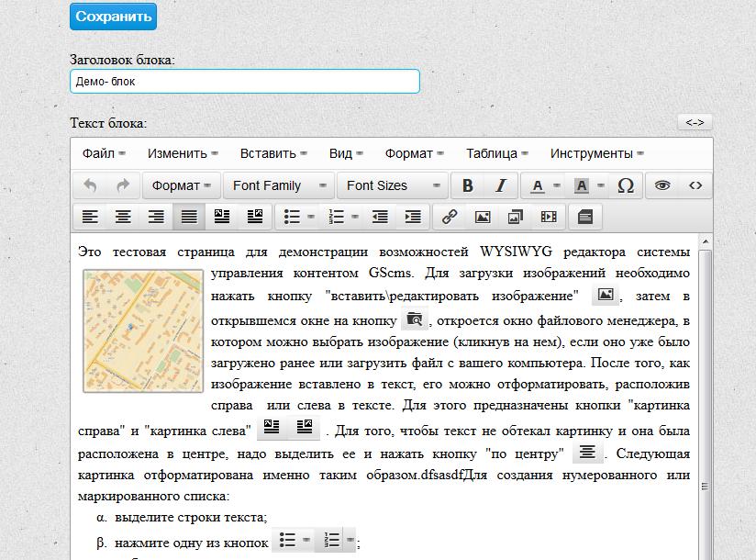Viewport: 756px width, 560px height.
Task: Open bulleted list style dropdown arrow
Action: [x=311, y=217]
